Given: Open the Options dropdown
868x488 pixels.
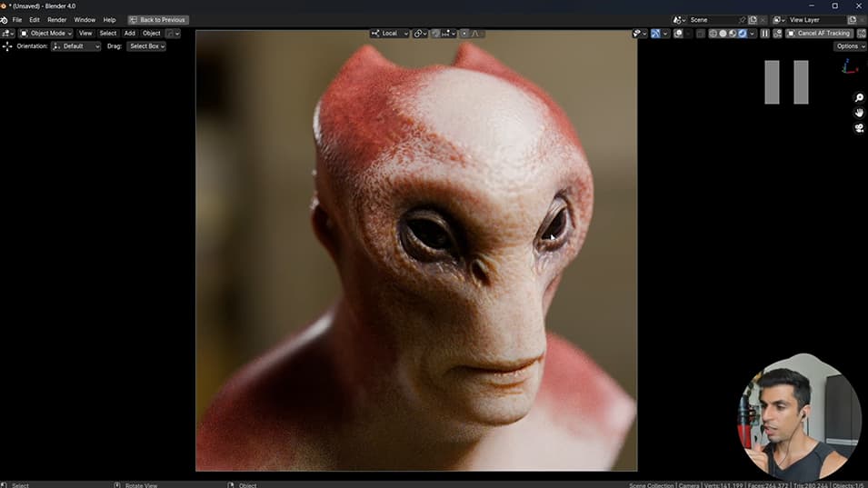Looking at the screenshot, I should tap(851, 46).
